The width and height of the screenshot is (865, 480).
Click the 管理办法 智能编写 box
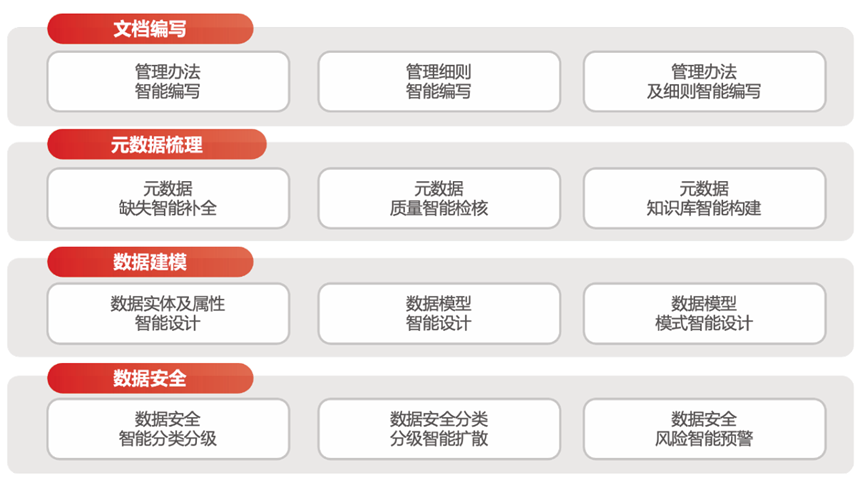[168, 82]
